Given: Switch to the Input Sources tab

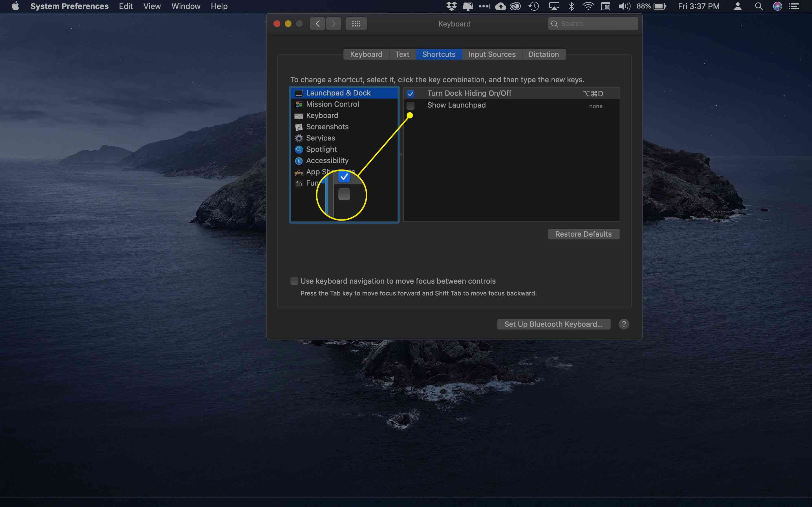Looking at the screenshot, I should [492, 54].
